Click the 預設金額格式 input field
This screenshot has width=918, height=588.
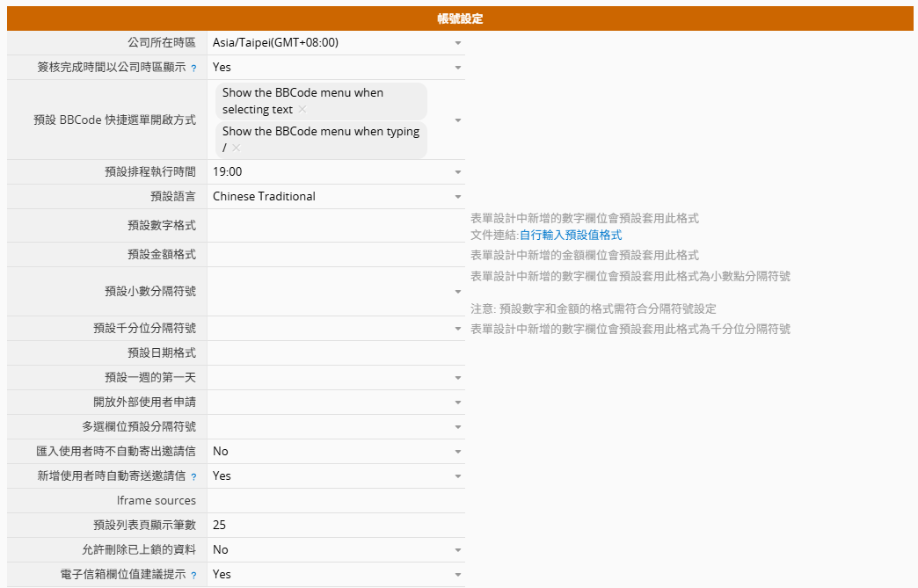(x=336, y=255)
